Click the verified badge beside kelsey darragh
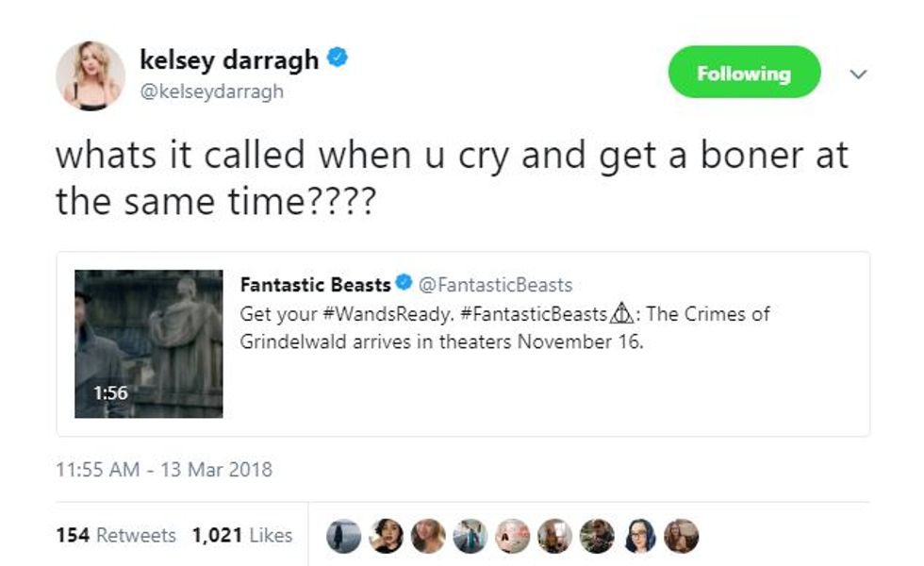 337,59
